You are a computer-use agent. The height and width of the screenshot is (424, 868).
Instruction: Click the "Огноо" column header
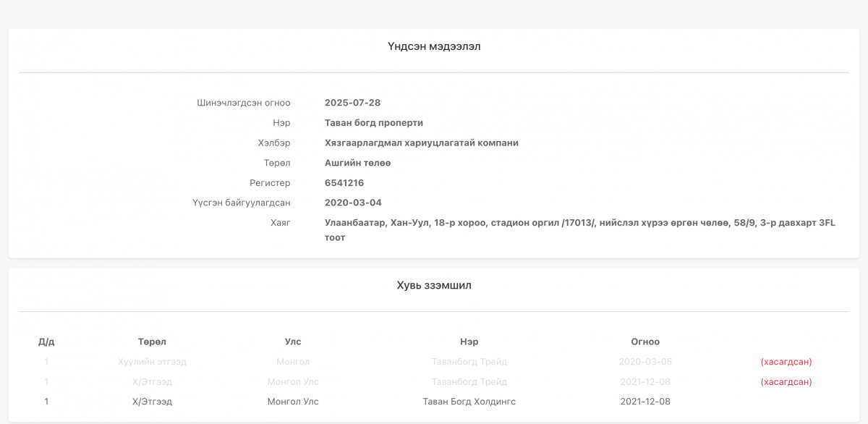(x=645, y=342)
